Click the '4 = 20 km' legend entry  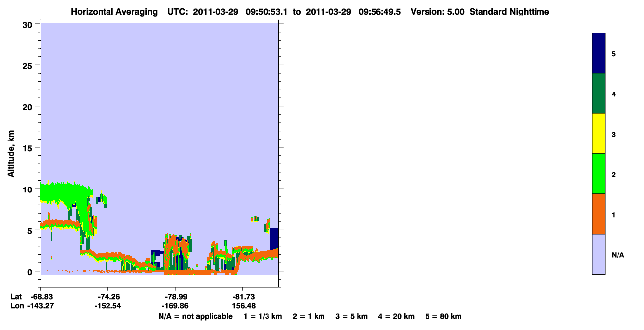(x=396, y=316)
